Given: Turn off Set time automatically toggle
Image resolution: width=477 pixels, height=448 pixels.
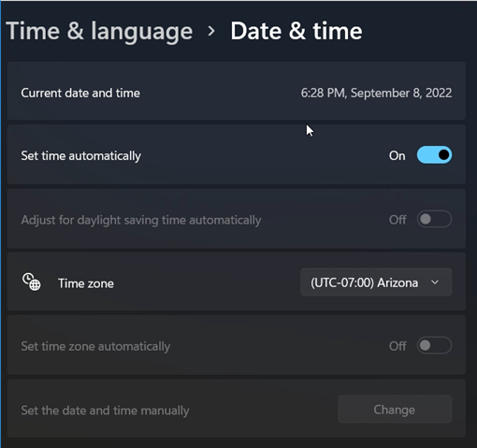Looking at the screenshot, I should (434, 155).
